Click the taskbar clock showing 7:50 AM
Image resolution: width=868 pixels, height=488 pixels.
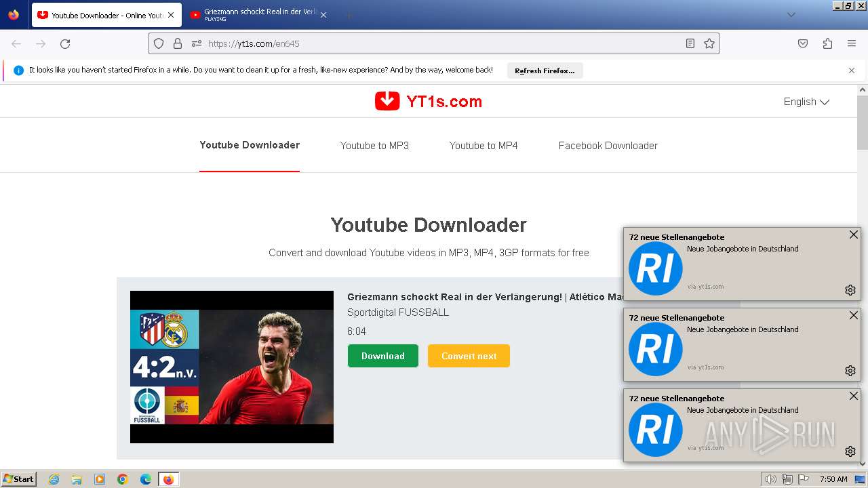(x=833, y=479)
